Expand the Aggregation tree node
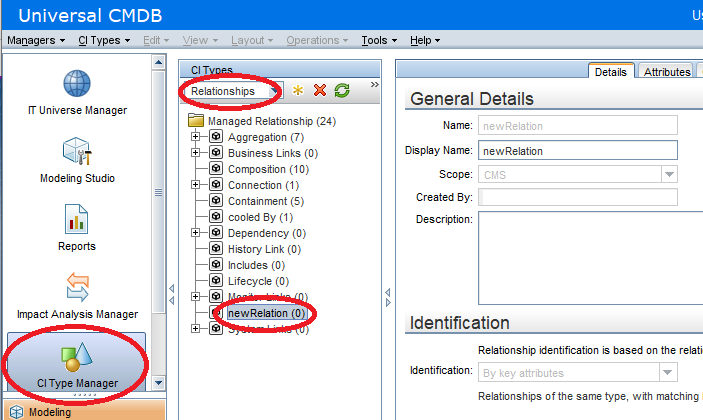 [195, 136]
